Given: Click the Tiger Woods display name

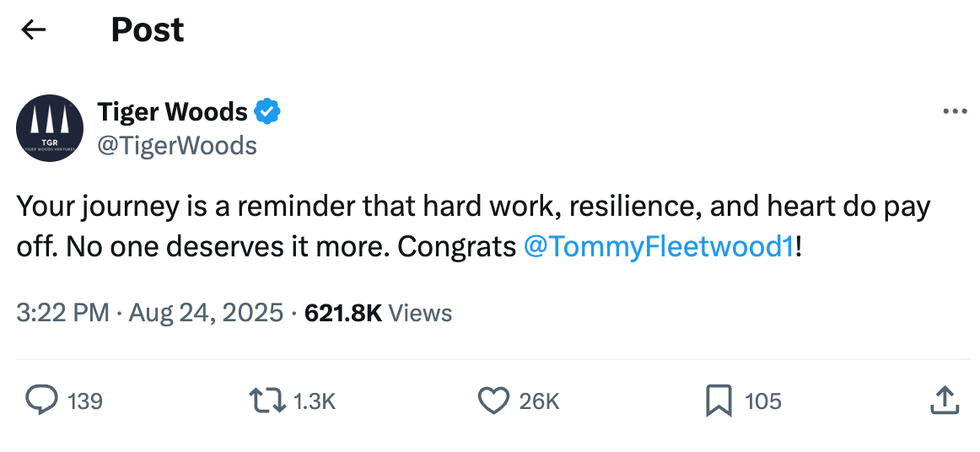Looking at the screenshot, I should [173, 111].
